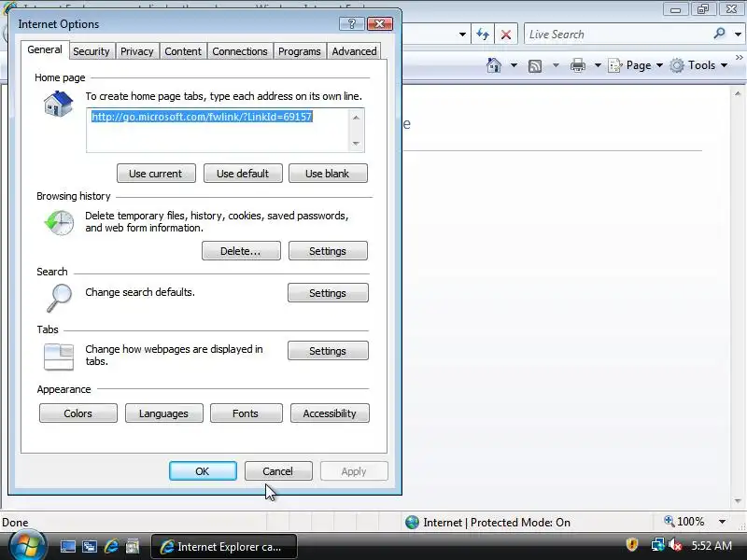Screen dimensions: 747x560
Task: Close the Internet Options dialog
Action: click(x=380, y=24)
